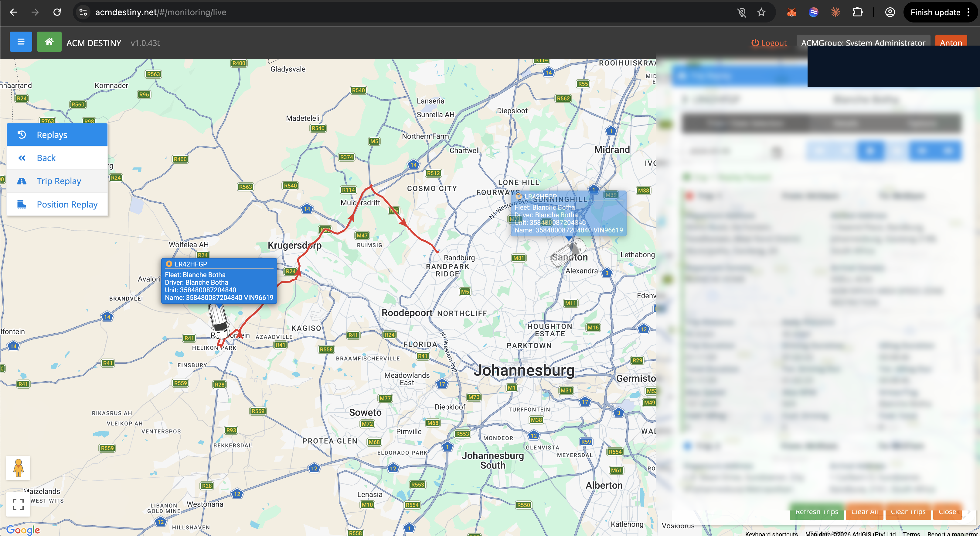Click the Soweto map label

[365, 412]
